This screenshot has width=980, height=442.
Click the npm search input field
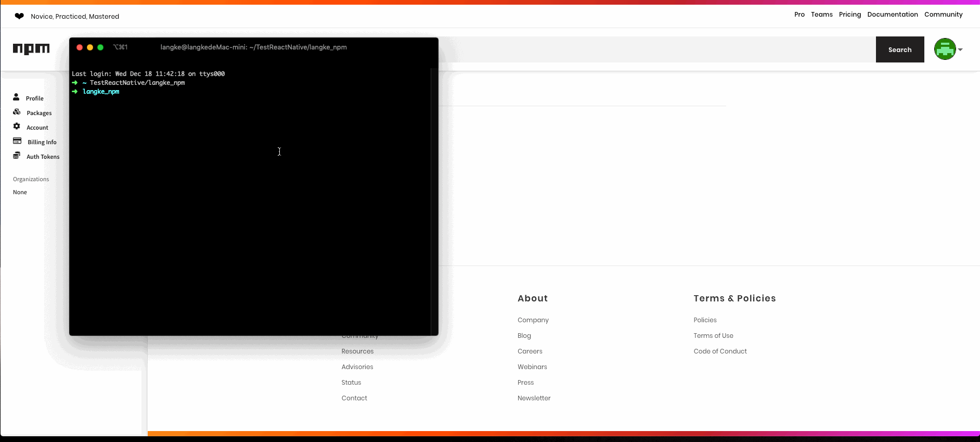[657, 49]
